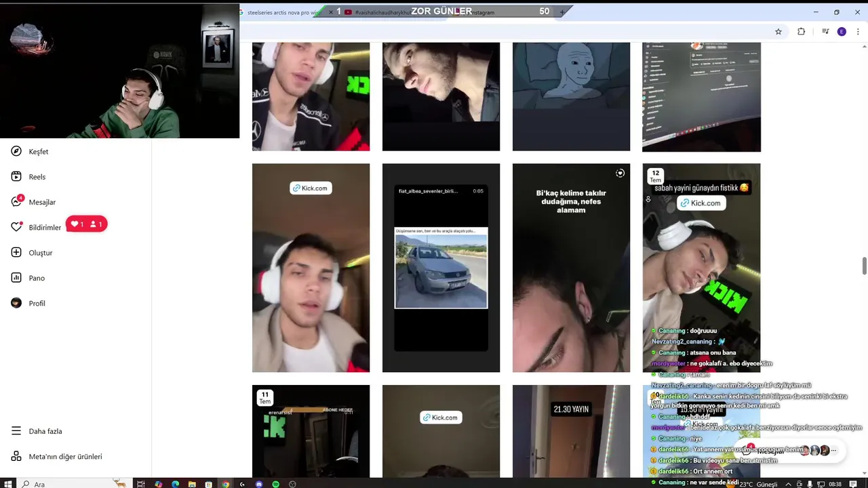The image size is (868, 488).
Task: Open Discord from taskbar
Action: [259, 484]
